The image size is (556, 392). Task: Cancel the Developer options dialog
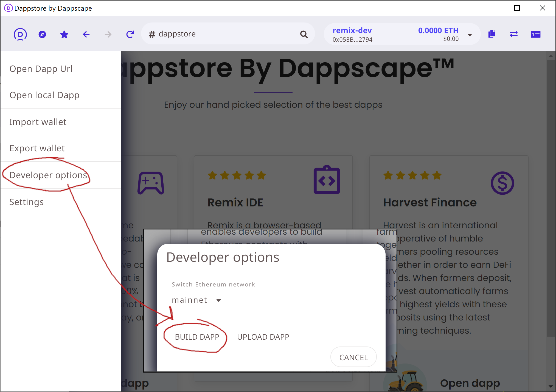pyautogui.click(x=353, y=357)
